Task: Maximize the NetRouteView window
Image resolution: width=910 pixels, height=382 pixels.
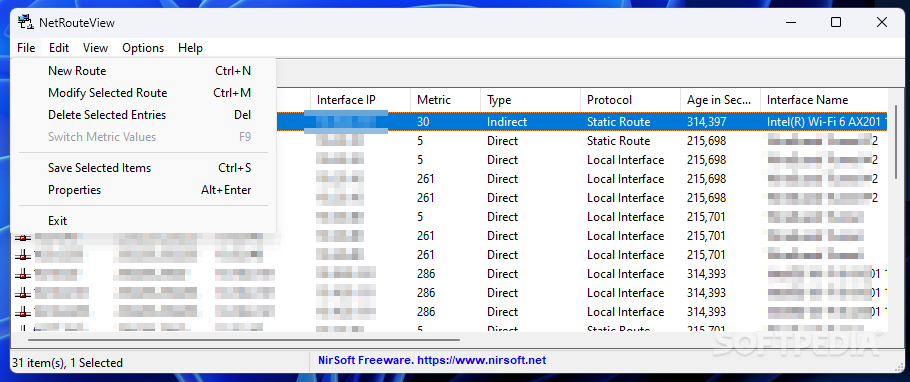Action: [x=836, y=23]
